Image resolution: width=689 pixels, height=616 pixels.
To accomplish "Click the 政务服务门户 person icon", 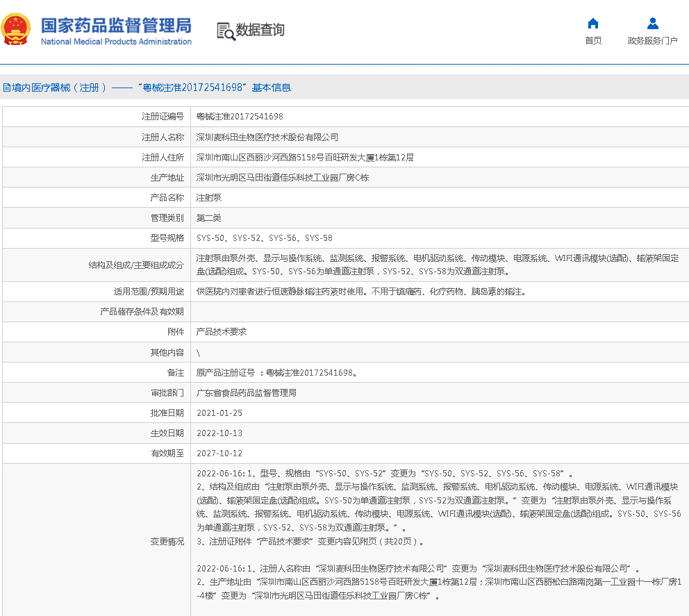I will click(x=652, y=24).
